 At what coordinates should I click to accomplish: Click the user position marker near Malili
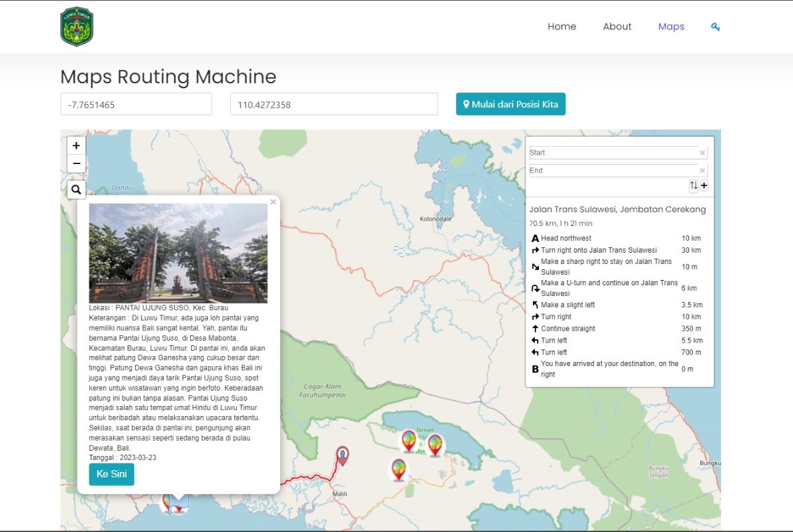click(x=342, y=455)
